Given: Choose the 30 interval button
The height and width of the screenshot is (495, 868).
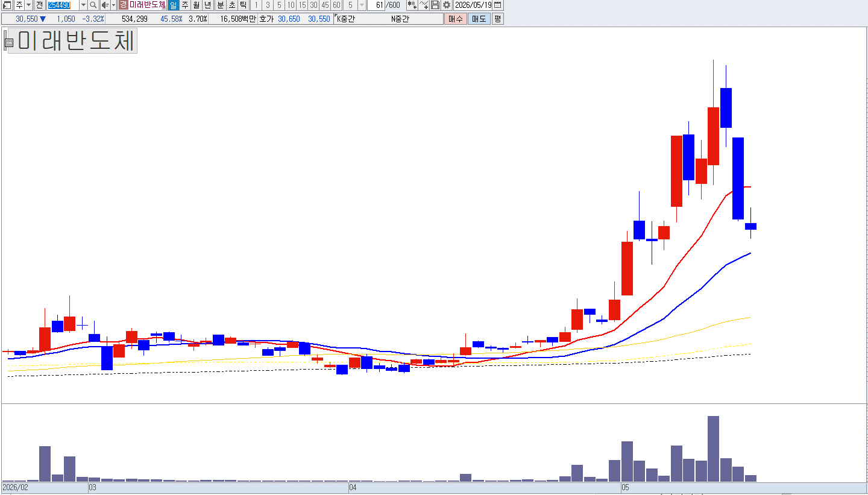Looking at the screenshot, I should click(x=313, y=5).
